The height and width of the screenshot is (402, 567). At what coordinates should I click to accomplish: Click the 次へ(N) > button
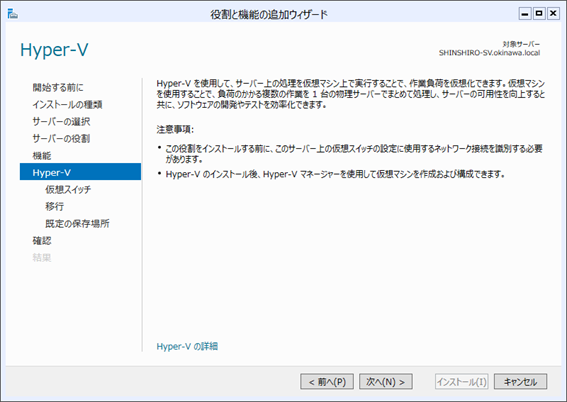point(385,382)
